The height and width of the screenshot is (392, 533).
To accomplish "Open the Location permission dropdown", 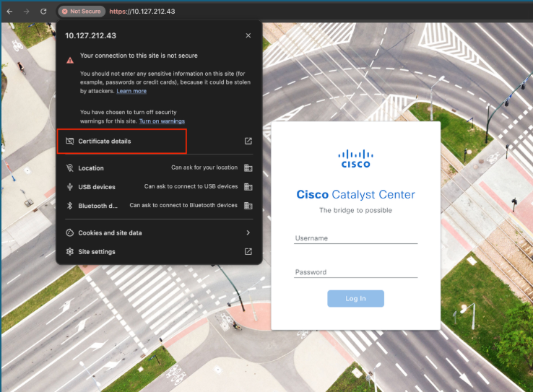I will pos(204,167).
